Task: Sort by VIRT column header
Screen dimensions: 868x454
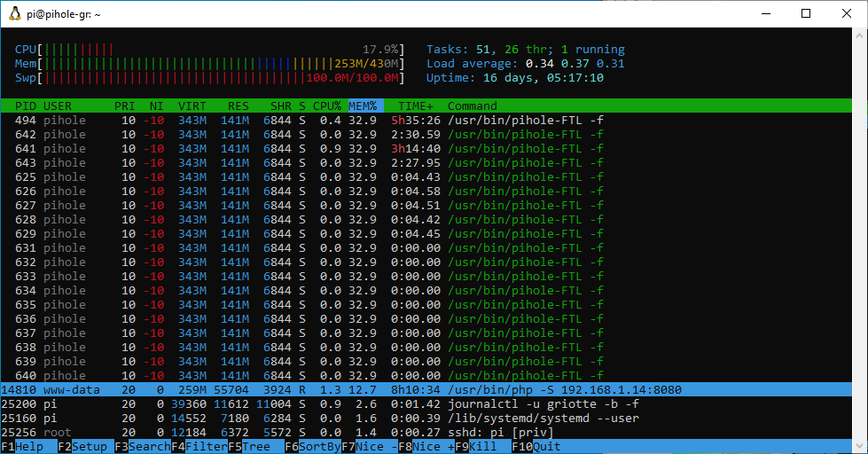Action: (x=192, y=106)
